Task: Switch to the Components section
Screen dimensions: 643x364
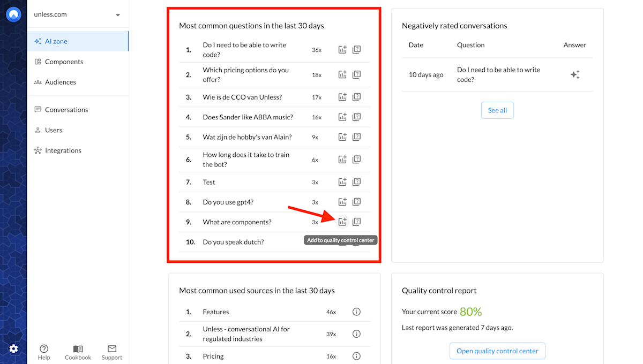Action: click(x=63, y=62)
